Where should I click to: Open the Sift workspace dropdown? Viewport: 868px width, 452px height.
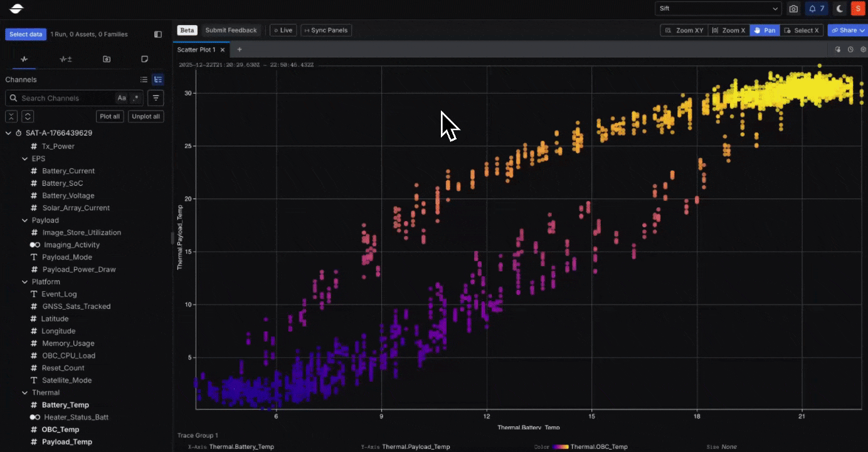pyautogui.click(x=717, y=8)
